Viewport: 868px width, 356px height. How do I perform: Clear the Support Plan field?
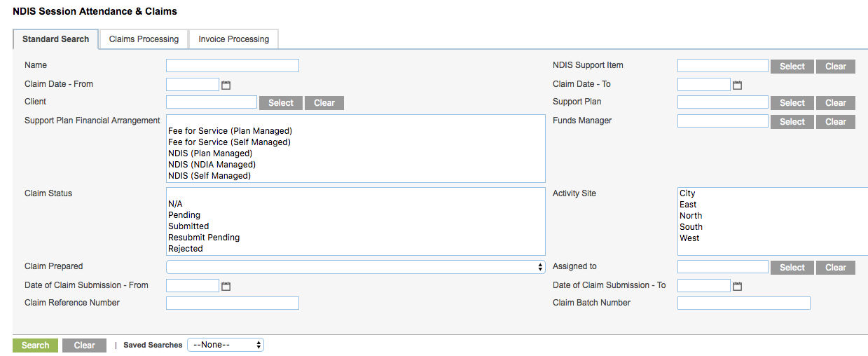click(836, 103)
